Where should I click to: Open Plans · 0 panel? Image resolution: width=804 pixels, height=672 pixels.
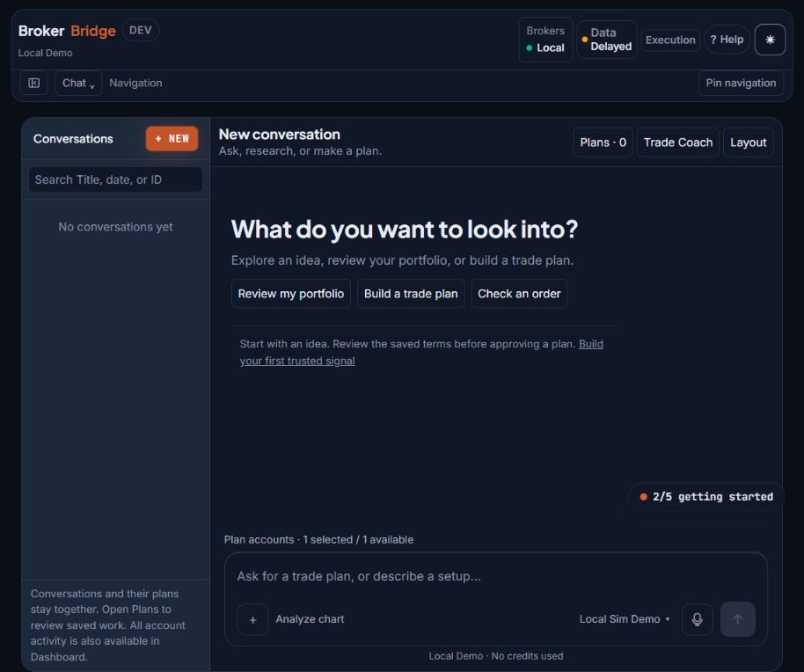(x=603, y=142)
